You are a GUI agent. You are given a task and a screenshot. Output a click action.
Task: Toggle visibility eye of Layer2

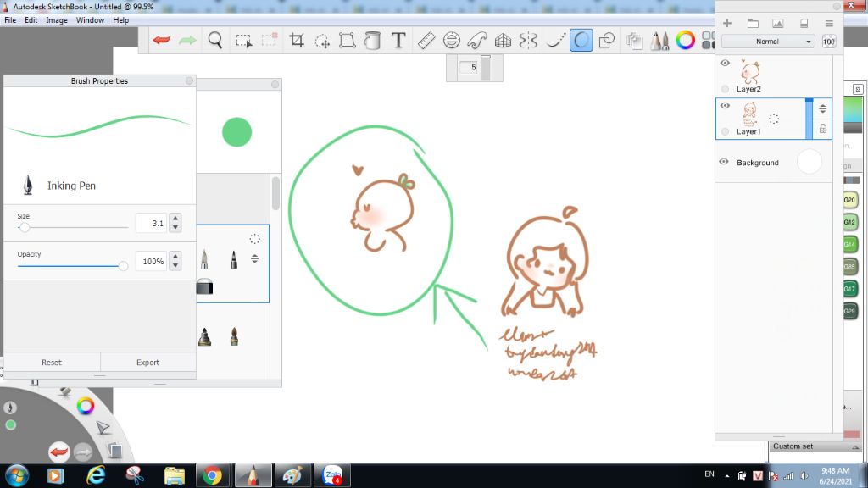pyautogui.click(x=726, y=63)
